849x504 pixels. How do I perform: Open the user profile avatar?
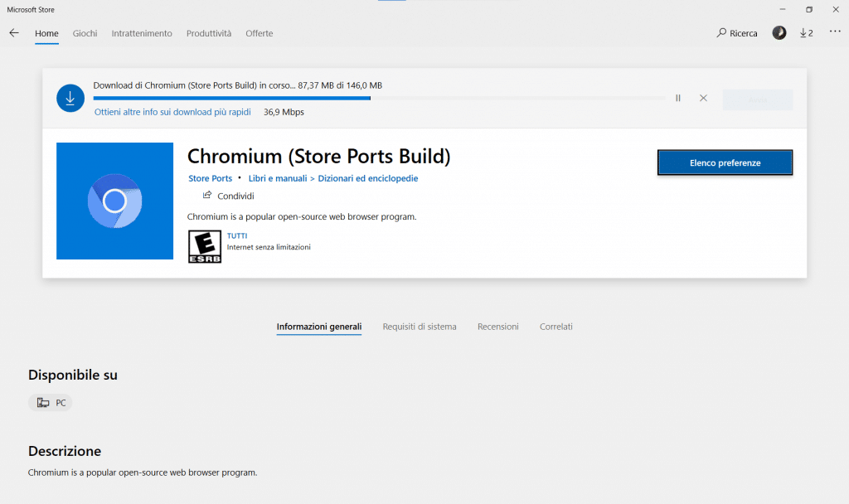(x=779, y=33)
